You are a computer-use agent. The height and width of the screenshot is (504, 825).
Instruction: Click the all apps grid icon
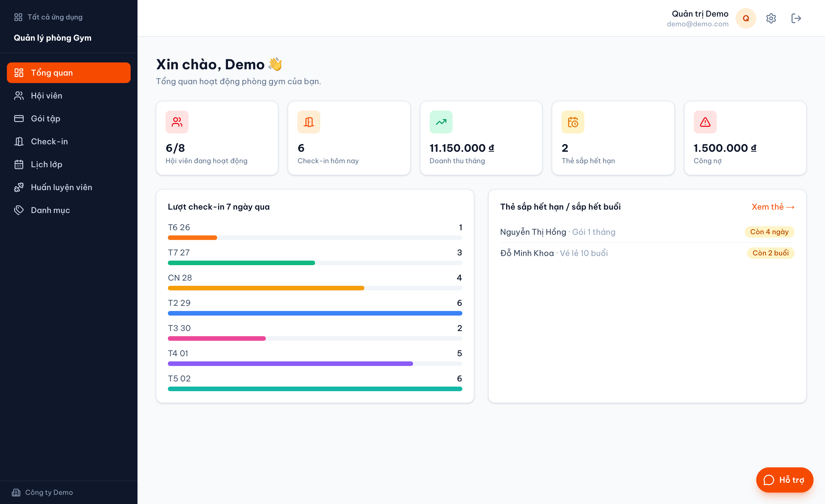click(x=18, y=17)
